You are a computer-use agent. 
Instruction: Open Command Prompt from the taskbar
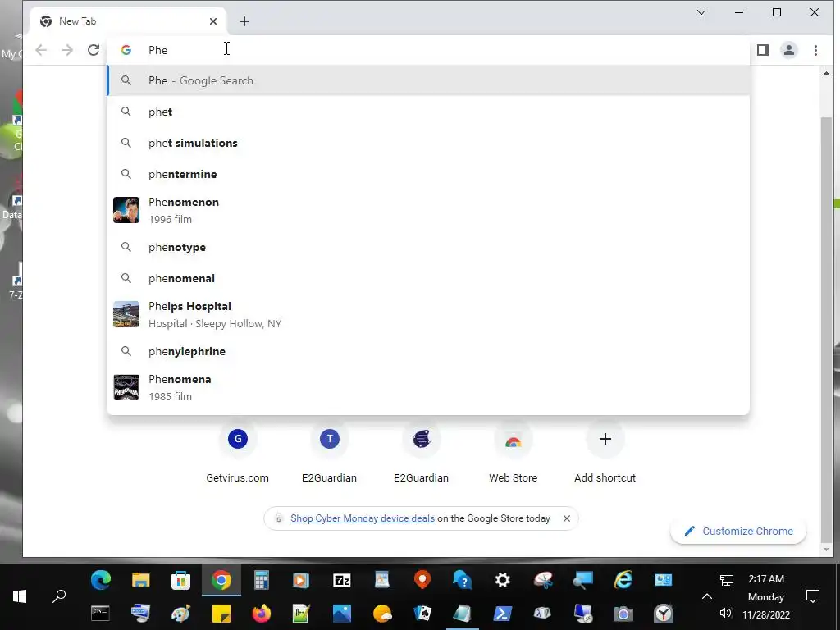point(99,614)
